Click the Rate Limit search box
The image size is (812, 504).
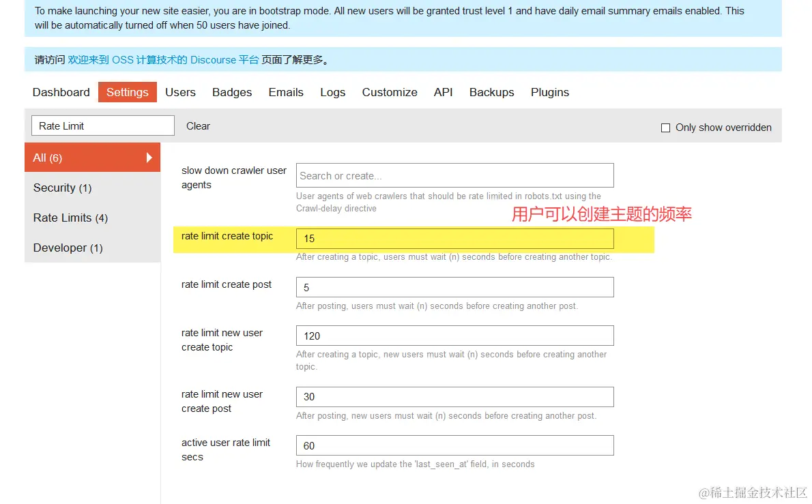pos(102,125)
